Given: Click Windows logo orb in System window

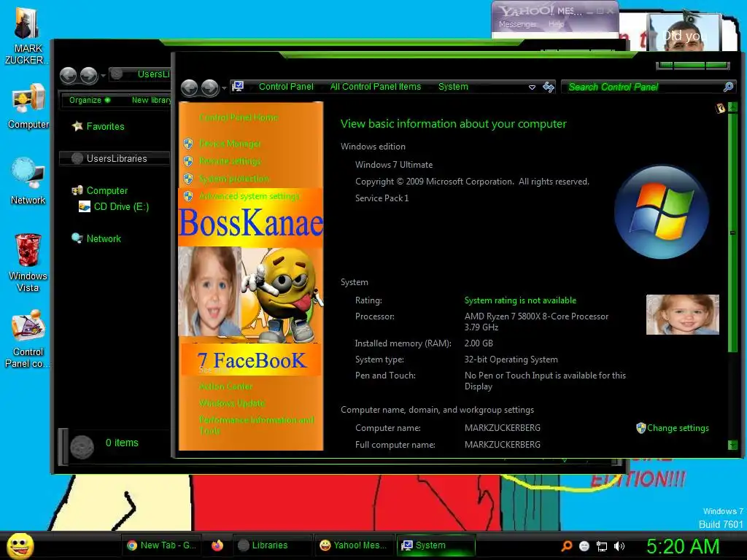Looking at the screenshot, I should tap(662, 211).
